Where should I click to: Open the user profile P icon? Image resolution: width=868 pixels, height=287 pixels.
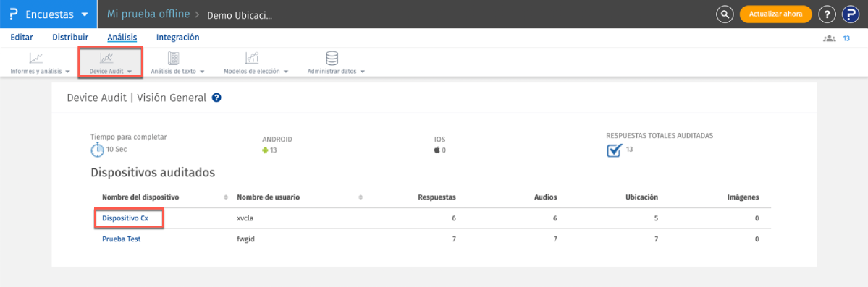(850, 14)
